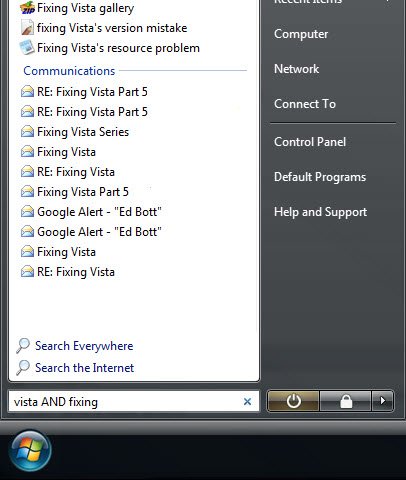Click the power button icon
Image resolution: width=406 pixels, height=480 pixels.
[293, 401]
